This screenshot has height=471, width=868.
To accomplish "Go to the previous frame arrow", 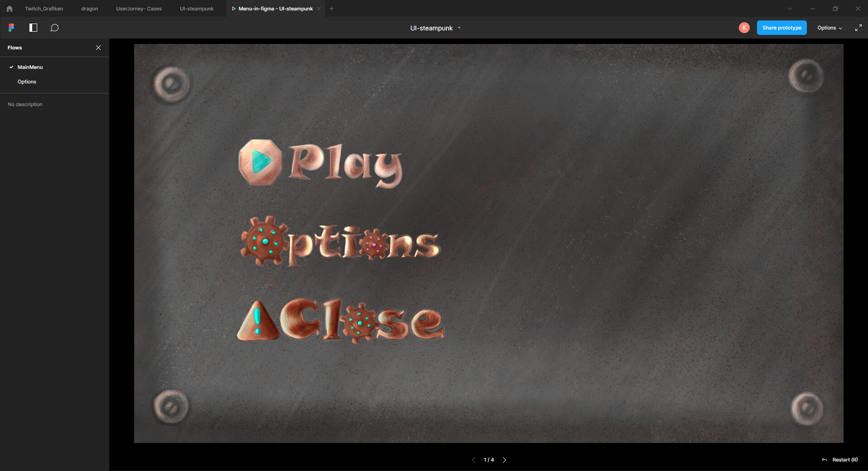I will (x=474, y=460).
